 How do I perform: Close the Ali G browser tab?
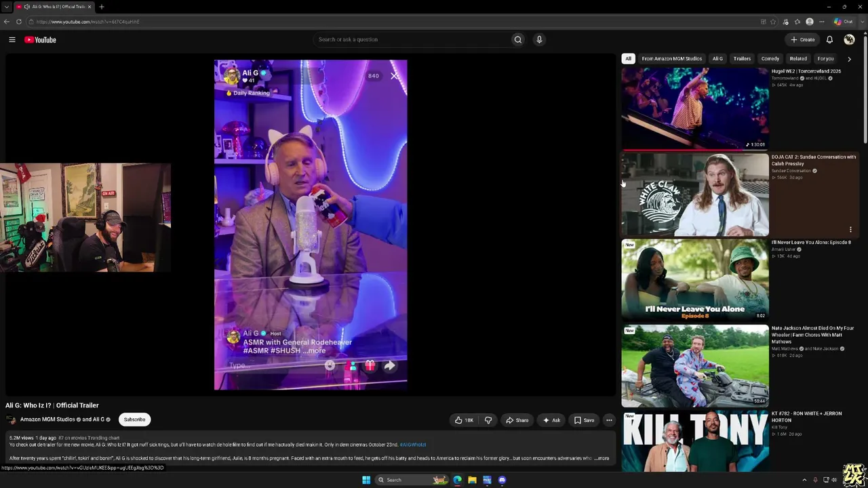pos(90,7)
